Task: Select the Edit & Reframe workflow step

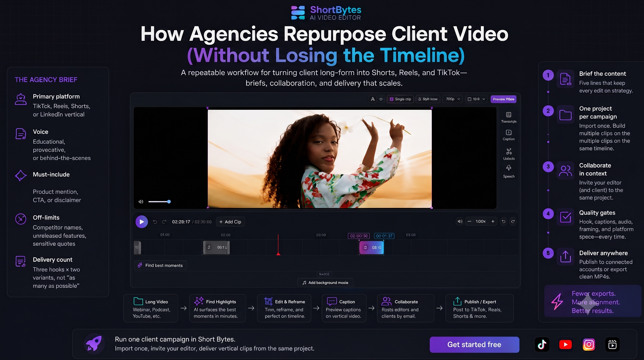Action: tap(284, 308)
